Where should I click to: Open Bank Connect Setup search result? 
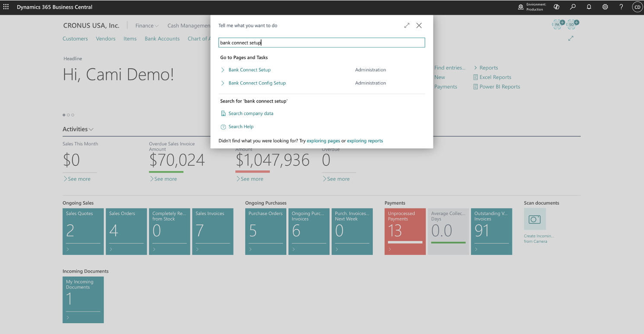(249, 70)
